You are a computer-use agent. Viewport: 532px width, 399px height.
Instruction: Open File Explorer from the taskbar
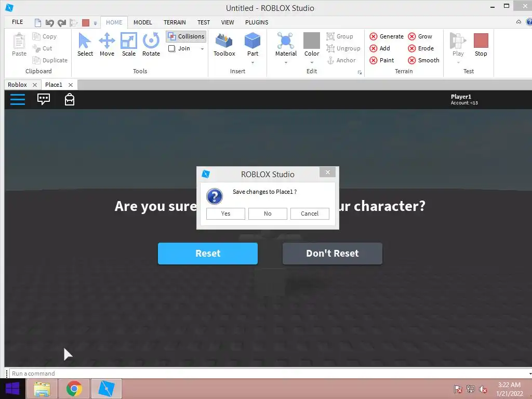pos(42,389)
